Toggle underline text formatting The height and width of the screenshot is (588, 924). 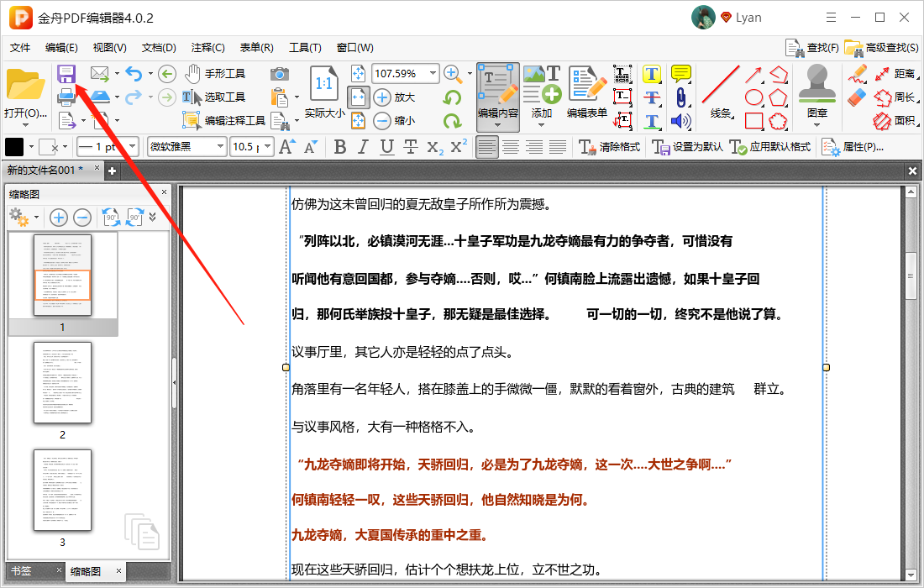click(385, 147)
